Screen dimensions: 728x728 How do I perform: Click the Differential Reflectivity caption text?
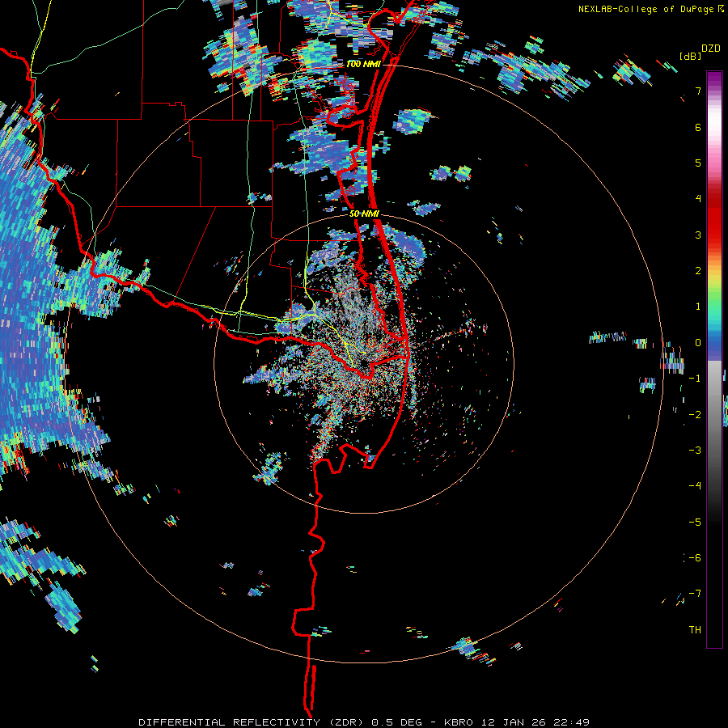[x=364, y=722]
